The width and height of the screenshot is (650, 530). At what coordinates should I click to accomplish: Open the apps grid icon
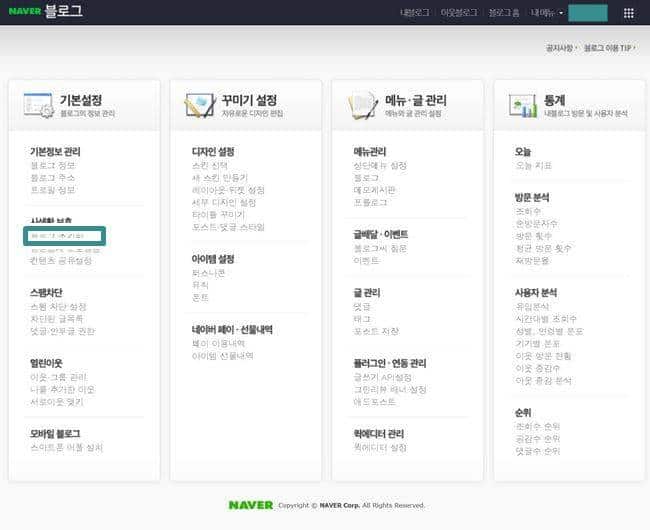(628, 13)
